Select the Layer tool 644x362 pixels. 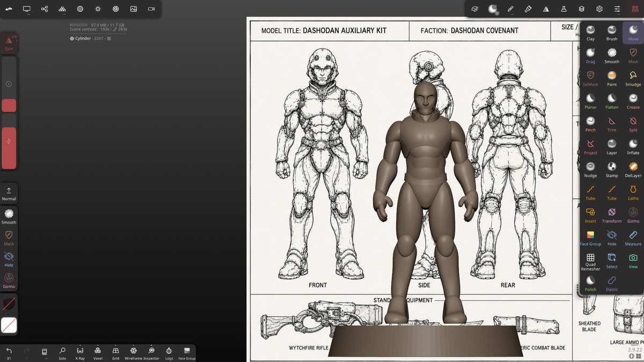point(612,147)
